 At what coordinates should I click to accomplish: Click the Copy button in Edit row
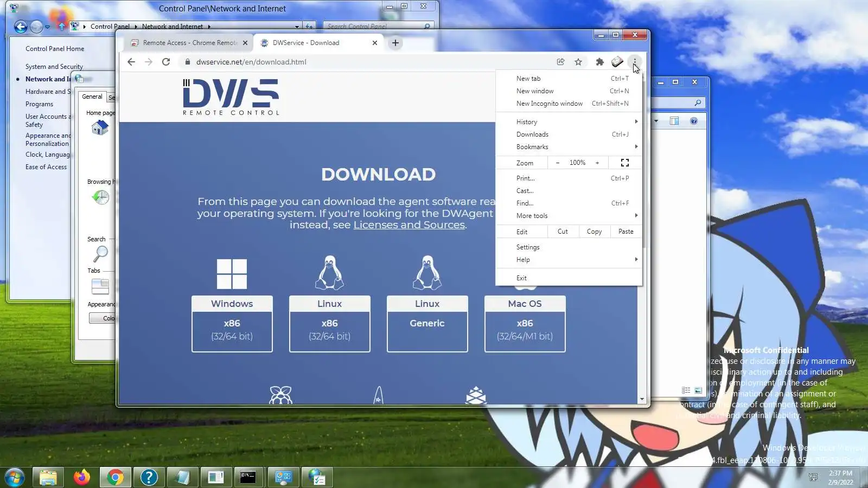tap(594, 232)
